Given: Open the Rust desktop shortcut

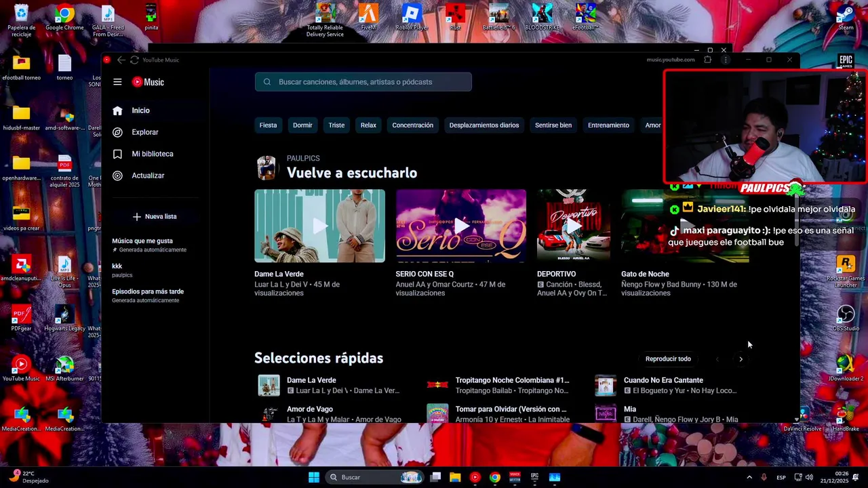Looking at the screenshot, I should 455,19.
